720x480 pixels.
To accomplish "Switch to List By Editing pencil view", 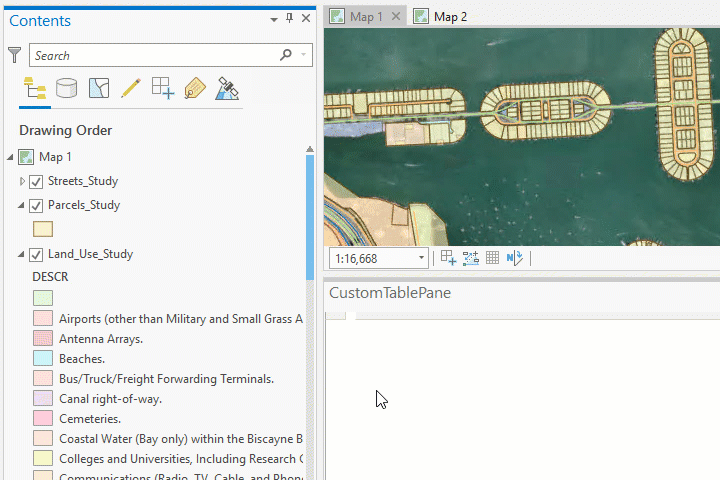I will 131,88.
